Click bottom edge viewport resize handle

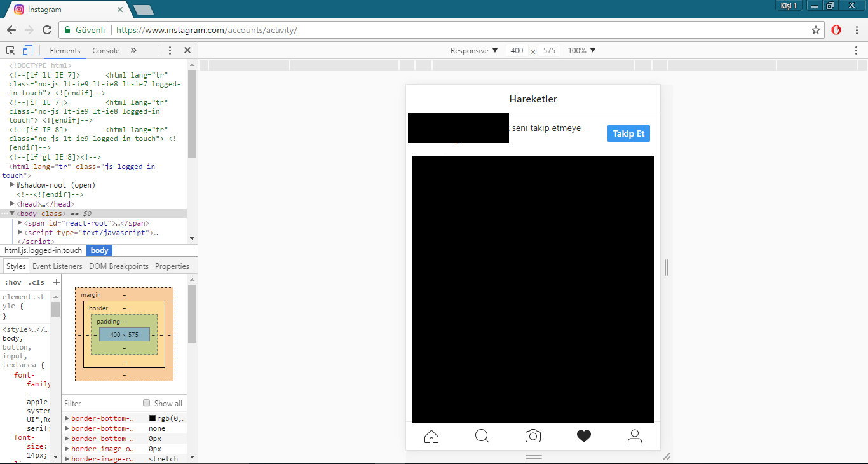click(533, 456)
